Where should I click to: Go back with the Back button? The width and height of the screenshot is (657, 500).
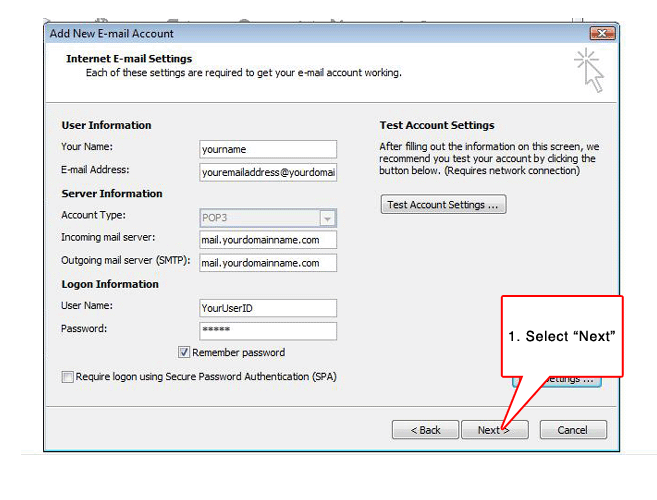point(425,430)
